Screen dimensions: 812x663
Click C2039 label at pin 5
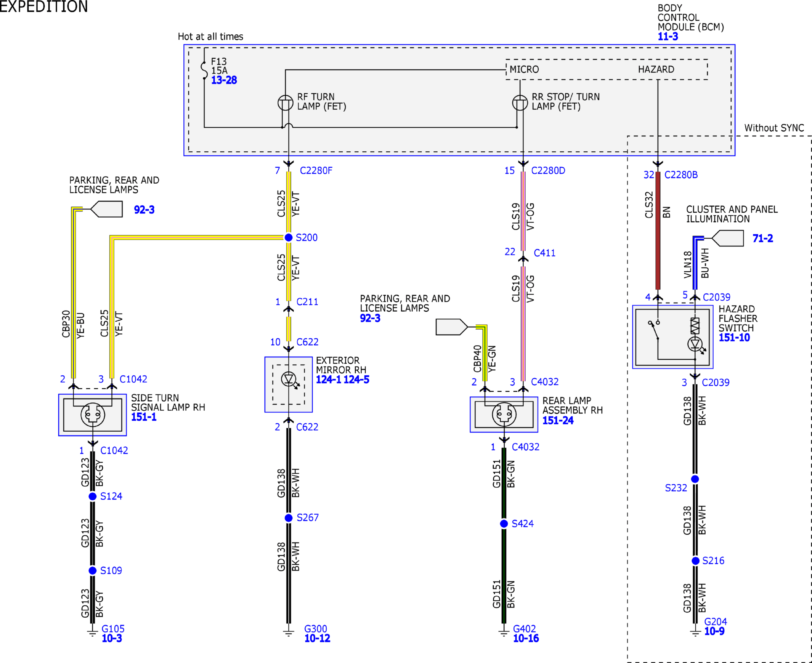(x=716, y=297)
